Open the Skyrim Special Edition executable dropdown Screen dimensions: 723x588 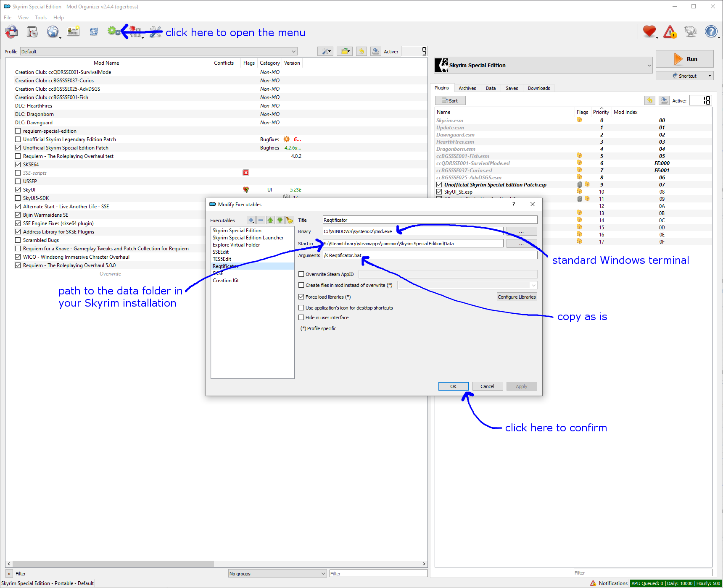543,65
